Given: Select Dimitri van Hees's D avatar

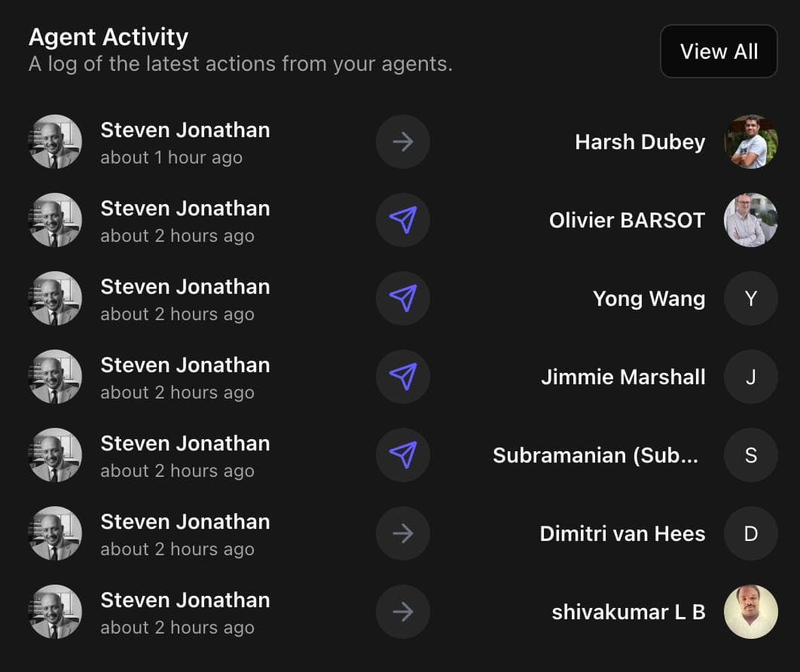Looking at the screenshot, I should [x=750, y=533].
